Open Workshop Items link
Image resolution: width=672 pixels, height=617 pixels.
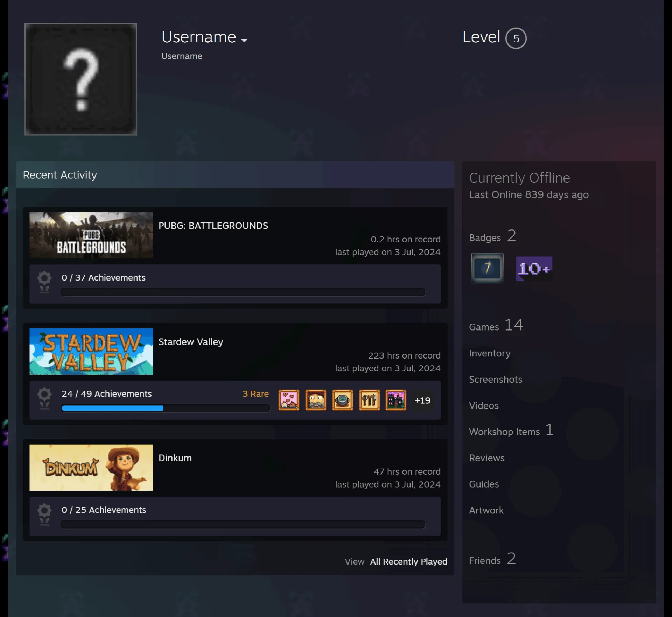tap(511, 430)
